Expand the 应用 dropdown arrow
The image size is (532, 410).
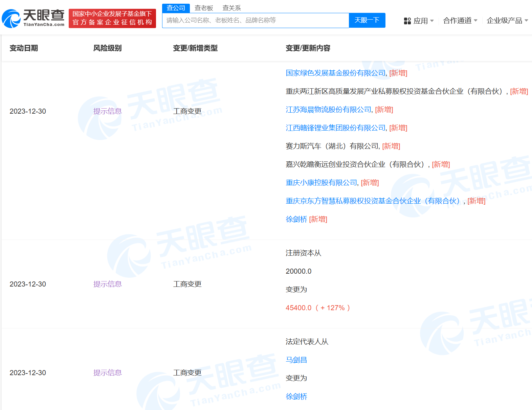(x=432, y=21)
